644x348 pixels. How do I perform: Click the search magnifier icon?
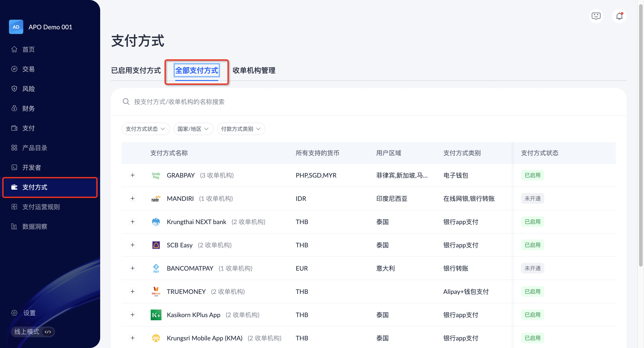click(126, 102)
